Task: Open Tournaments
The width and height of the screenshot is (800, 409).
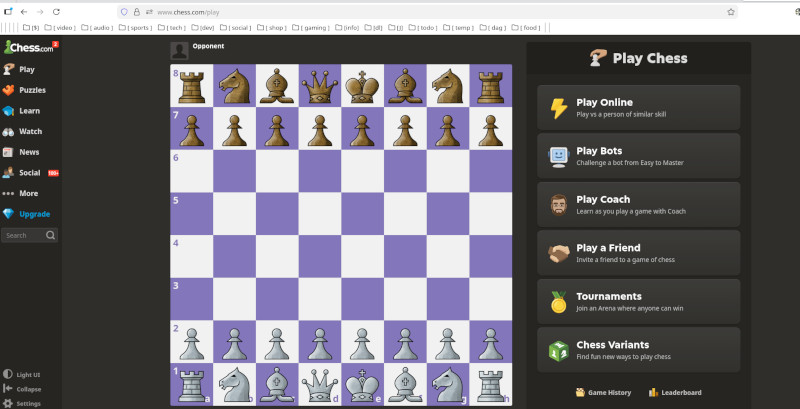Action: click(x=638, y=301)
